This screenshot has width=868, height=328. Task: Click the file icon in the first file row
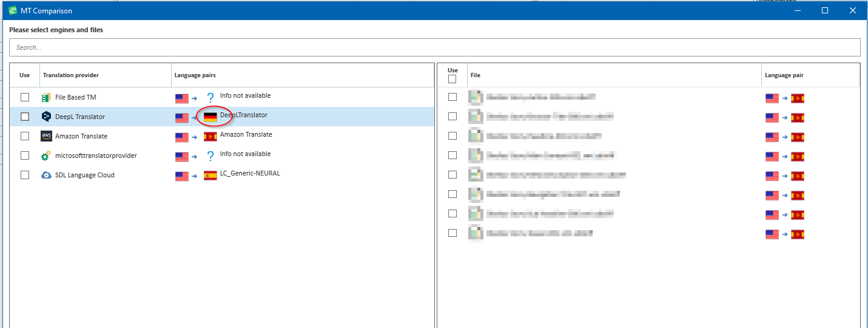pos(475,97)
